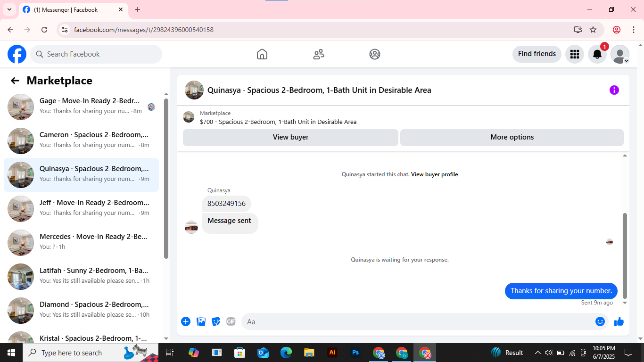
Task: Open the Friends icon in top navigation
Action: click(319, 54)
